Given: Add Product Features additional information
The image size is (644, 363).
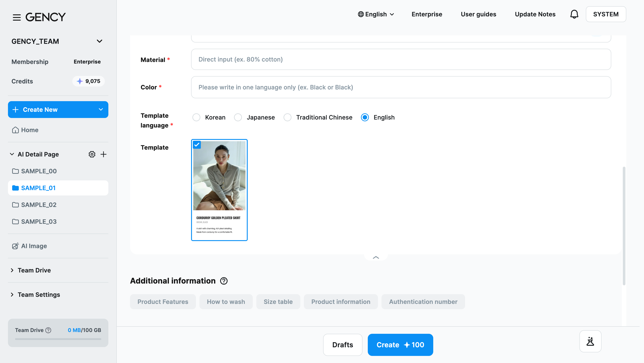Looking at the screenshot, I should pyautogui.click(x=163, y=302).
